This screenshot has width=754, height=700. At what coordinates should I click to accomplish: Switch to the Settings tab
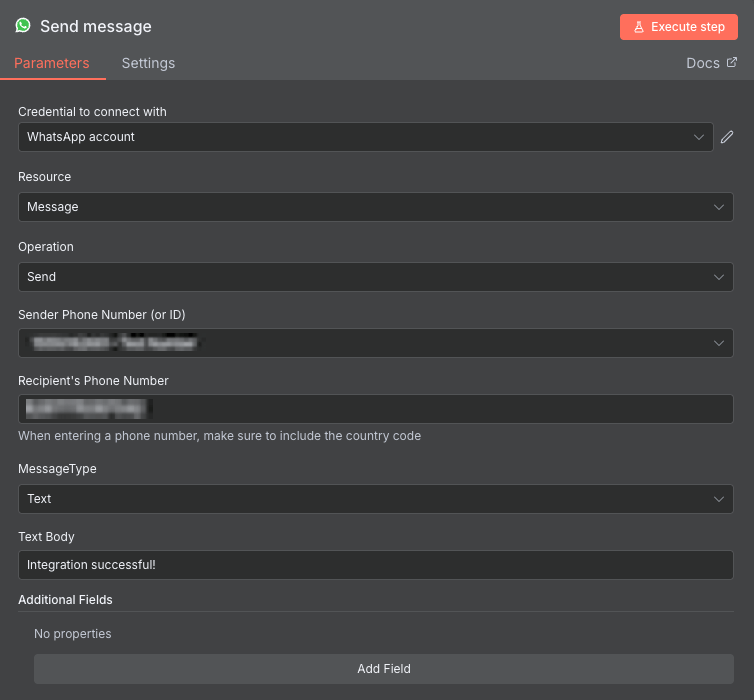[x=148, y=63]
